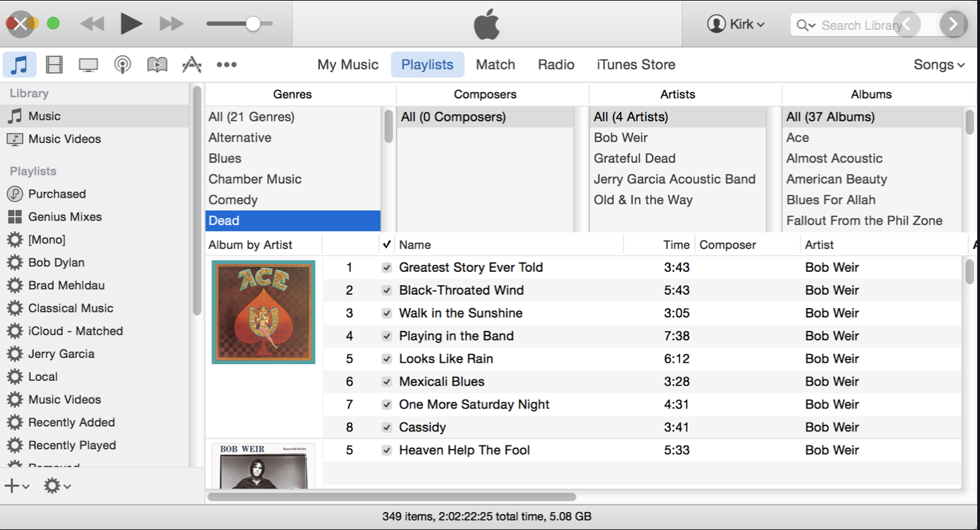Uncheck Black-Throated Wind
This screenshot has height=530, width=980.
387,290
